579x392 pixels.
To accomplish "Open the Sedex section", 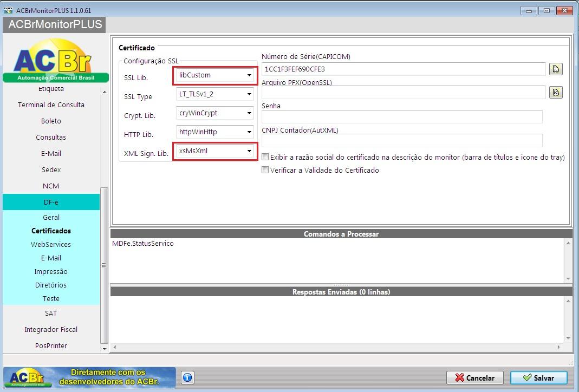I will 51,170.
